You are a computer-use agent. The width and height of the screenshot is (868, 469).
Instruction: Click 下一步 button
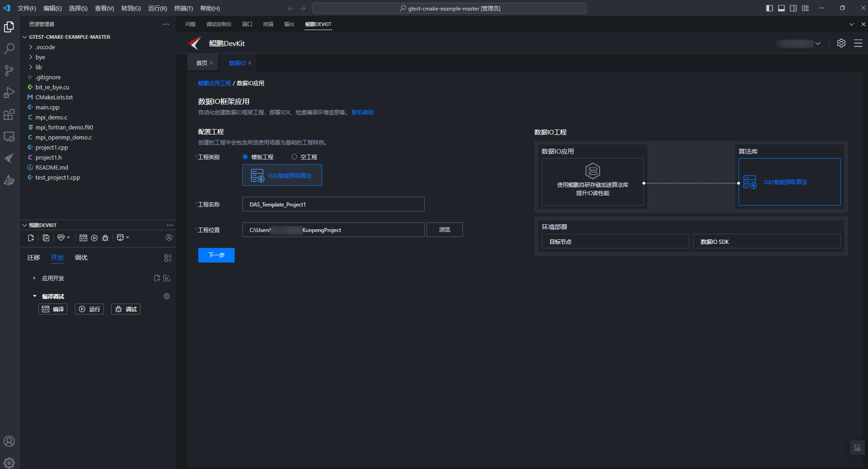click(216, 255)
